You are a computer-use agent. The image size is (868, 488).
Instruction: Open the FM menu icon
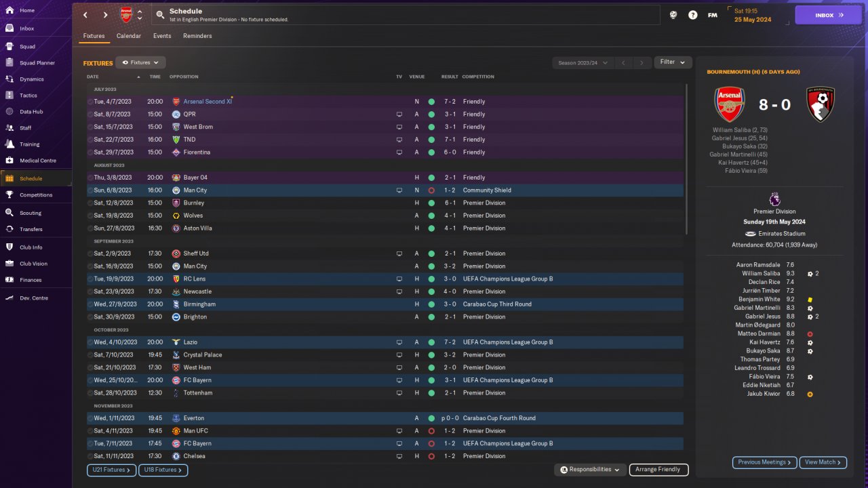click(712, 15)
